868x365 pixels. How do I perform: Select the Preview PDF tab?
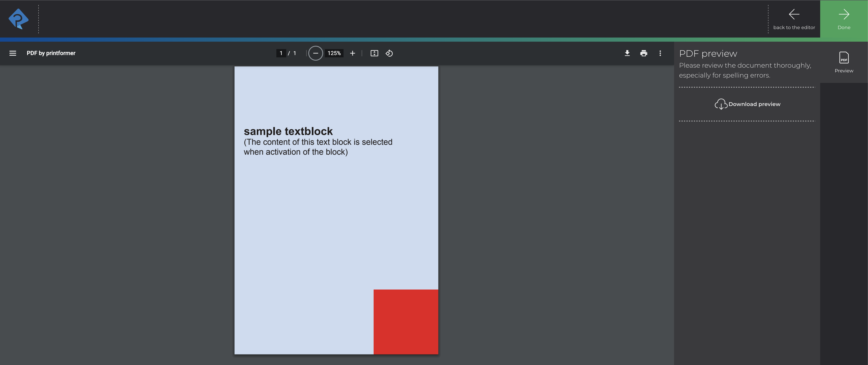pyautogui.click(x=844, y=62)
